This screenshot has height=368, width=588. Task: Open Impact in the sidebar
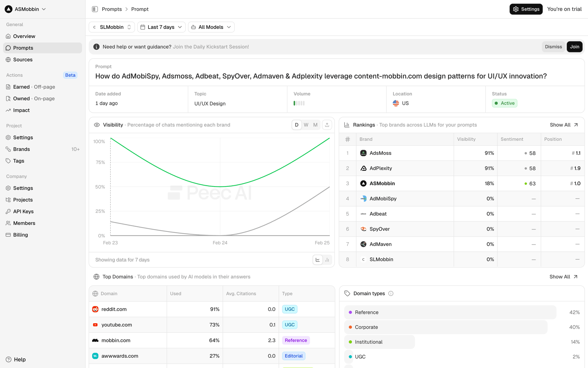pos(43,110)
